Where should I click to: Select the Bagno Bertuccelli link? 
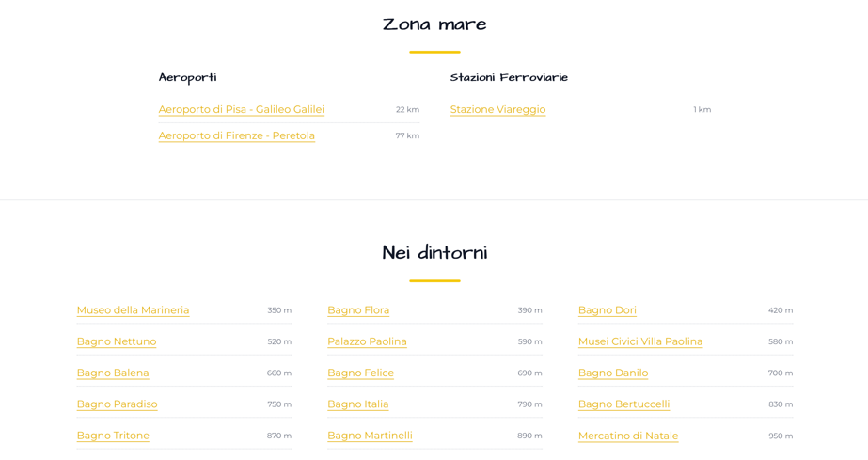[x=623, y=404]
